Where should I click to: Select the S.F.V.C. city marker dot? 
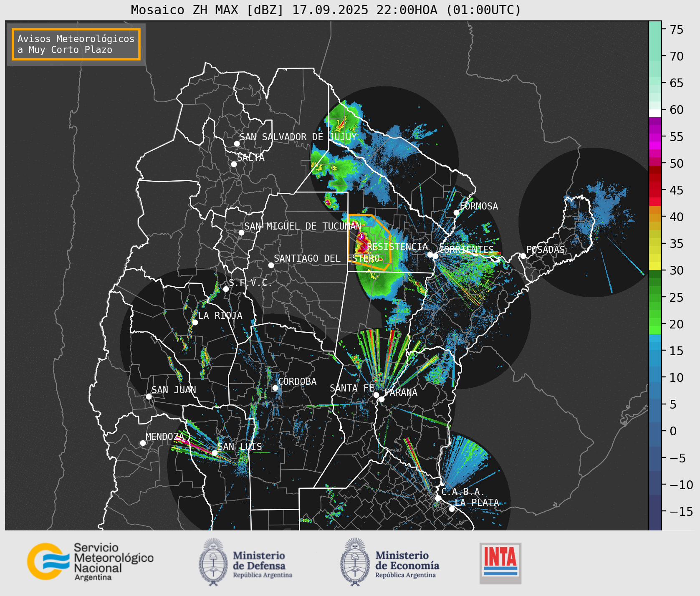226,289
